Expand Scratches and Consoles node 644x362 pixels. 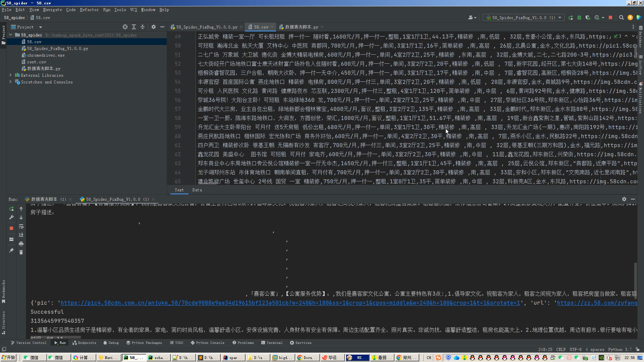pos(10,82)
